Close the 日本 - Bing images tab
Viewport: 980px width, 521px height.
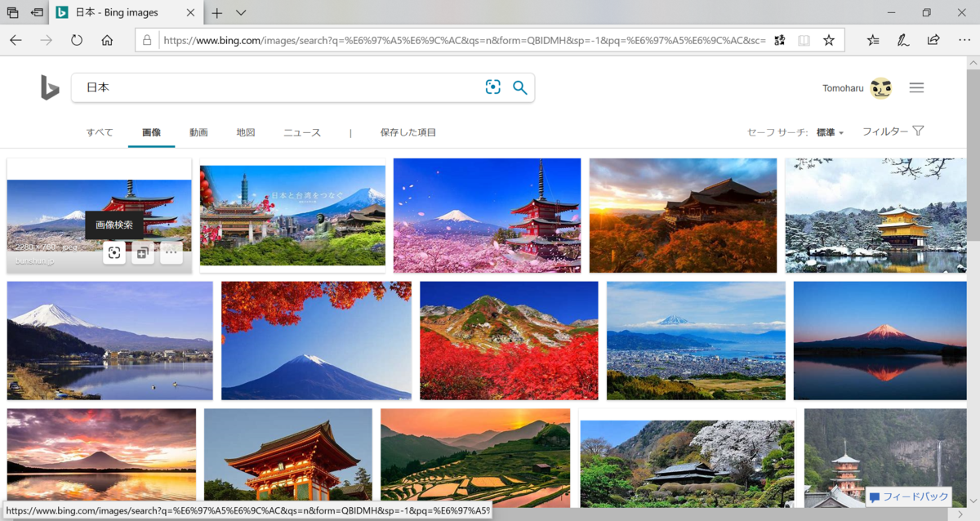pyautogui.click(x=190, y=13)
